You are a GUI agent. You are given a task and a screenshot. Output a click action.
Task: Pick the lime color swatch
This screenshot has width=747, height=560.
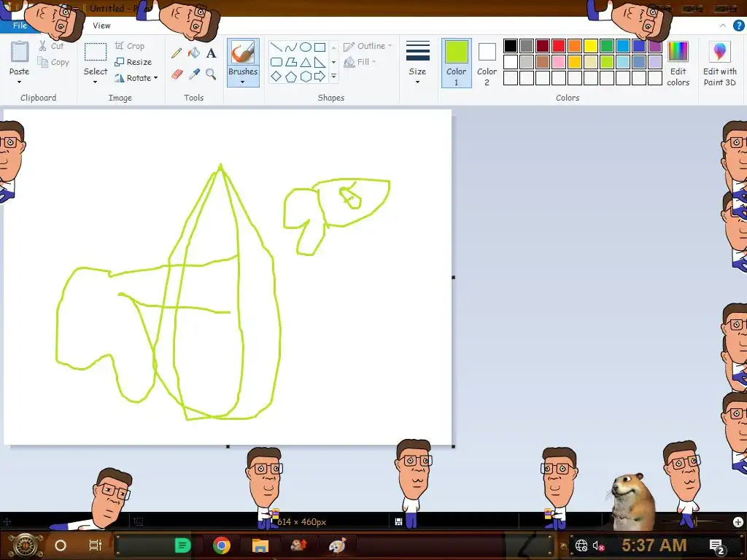pos(606,62)
